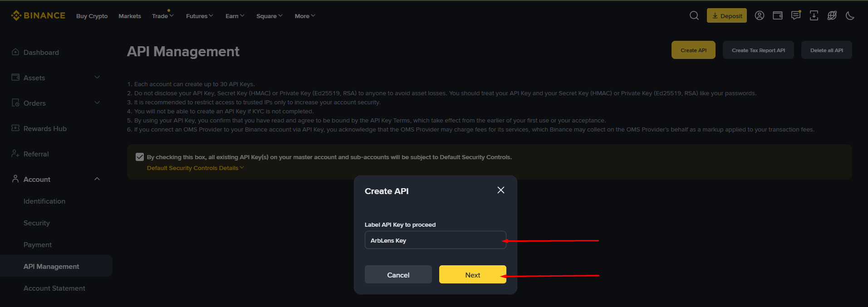The width and height of the screenshot is (868, 307).
Task: Open the wallet icon in header
Action: (x=778, y=15)
